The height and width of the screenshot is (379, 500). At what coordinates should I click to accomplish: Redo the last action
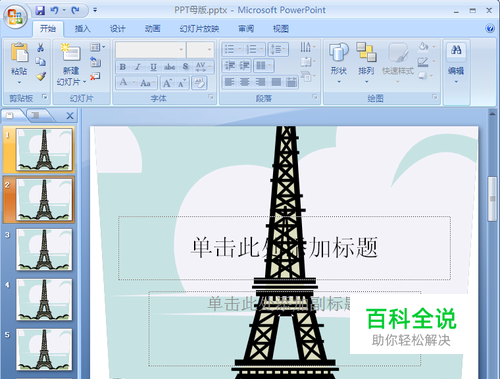point(76,11)
